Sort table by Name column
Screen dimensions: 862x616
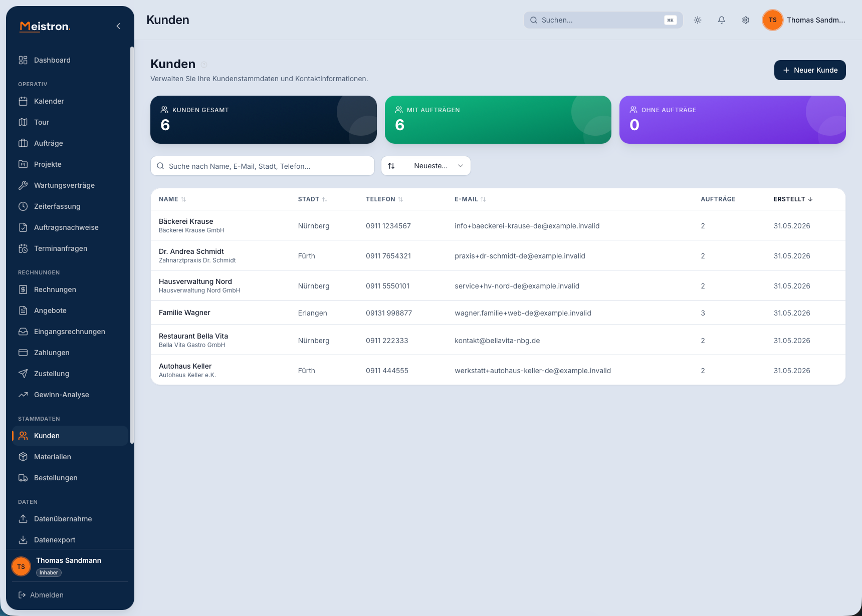172,199
